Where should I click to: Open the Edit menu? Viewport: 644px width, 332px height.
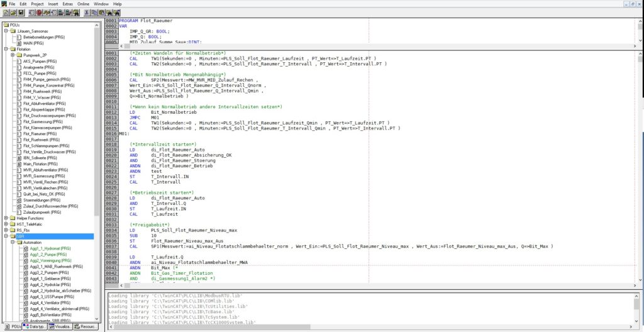click(x=23, y=4)
